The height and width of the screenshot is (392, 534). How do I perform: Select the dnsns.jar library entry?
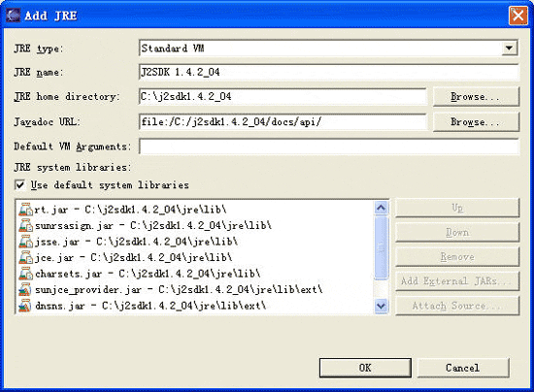tap(143, 306)
